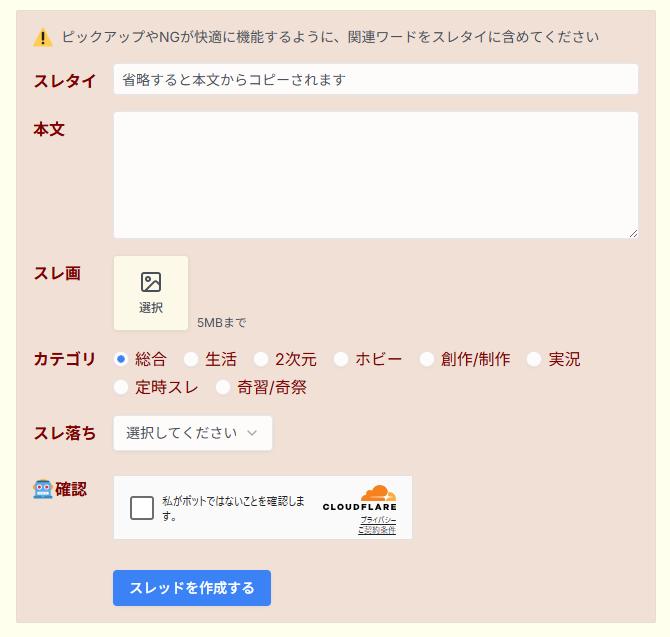
Task: Click the robot icon beside 確認
Action: (43, 489)
